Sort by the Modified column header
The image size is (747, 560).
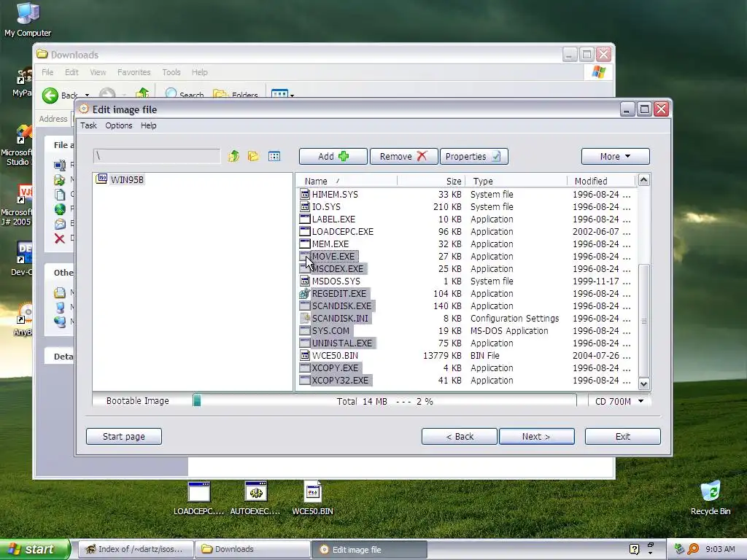coord(601,181)
